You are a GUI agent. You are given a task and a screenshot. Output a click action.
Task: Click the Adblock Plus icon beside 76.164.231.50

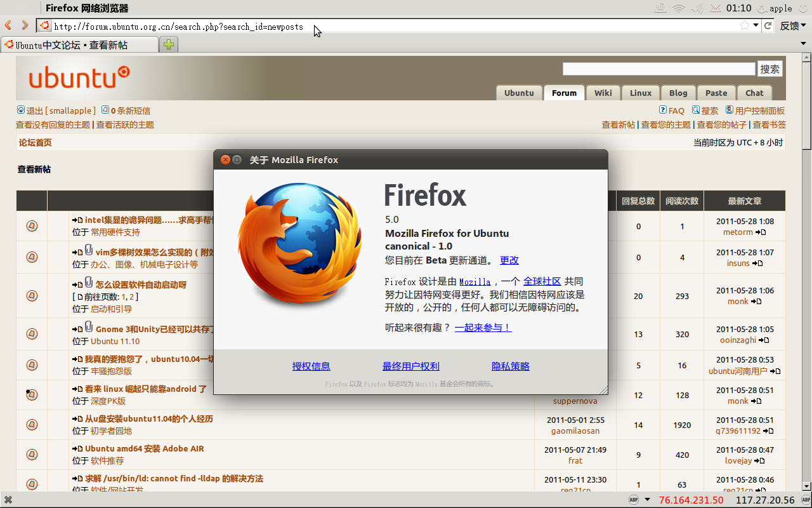(x=634, y=500)
